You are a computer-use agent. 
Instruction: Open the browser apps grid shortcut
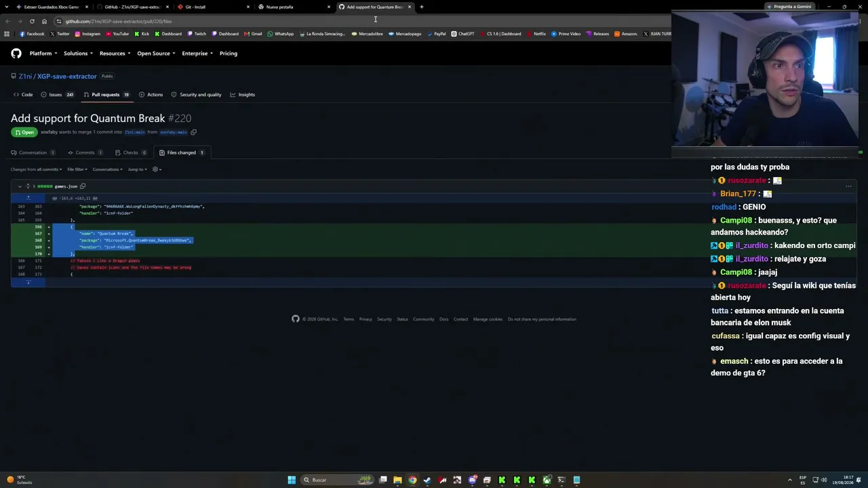[x=7, y=34]
